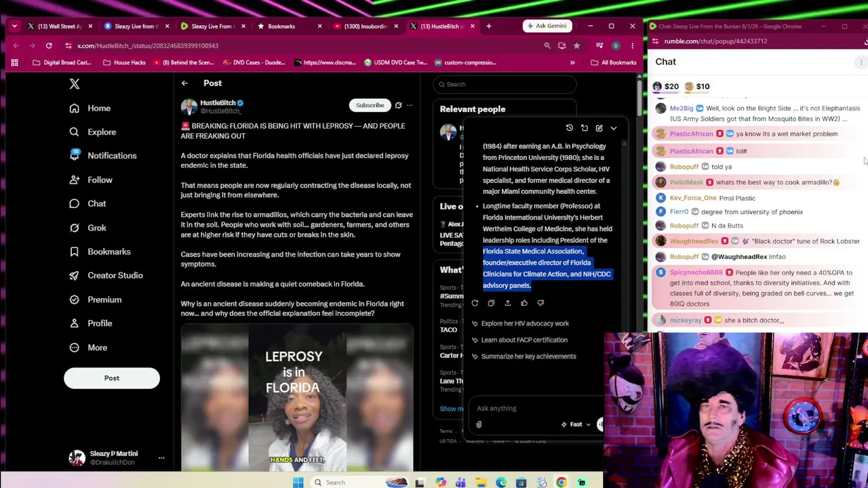Open the House Hacks bookmark folder
The width and height of the screenshot is (868, 488).
[x=124, y=63]
